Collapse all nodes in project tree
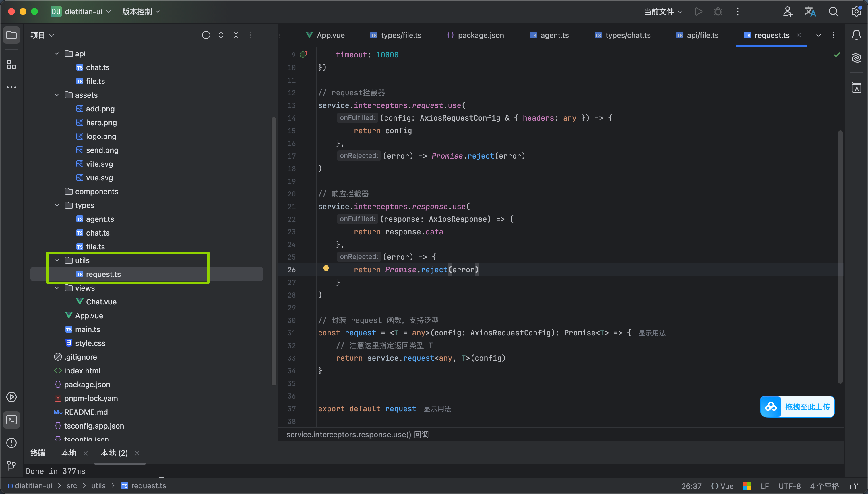 click(x=236, y=35)
